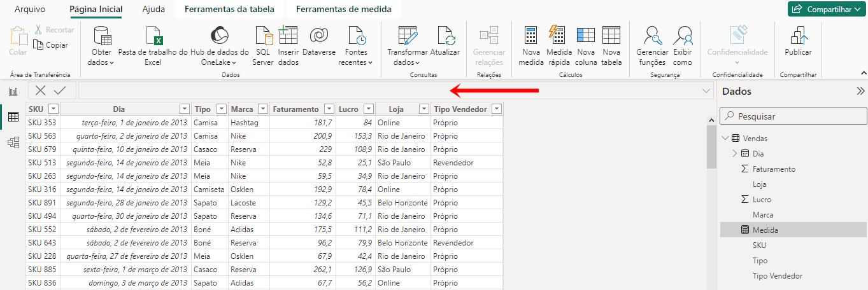Click the SKU 836 cell
868x290 pixels.
tap(43, 283)
